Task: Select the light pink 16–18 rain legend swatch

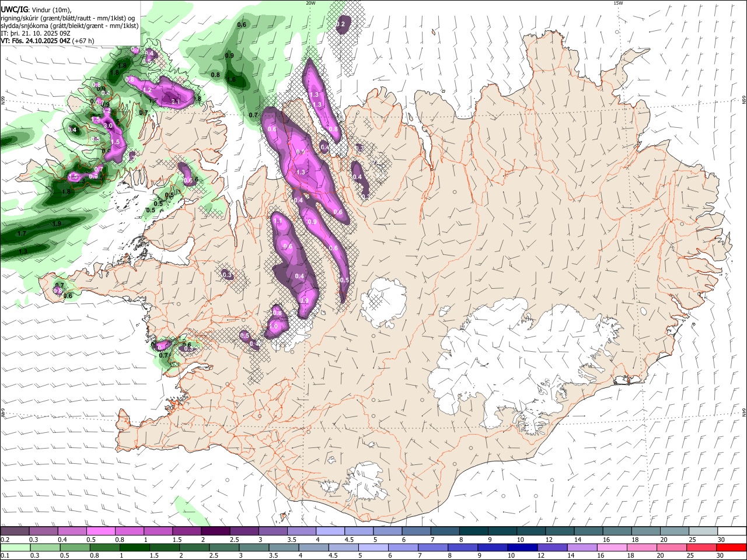Action: click(611, 547)
